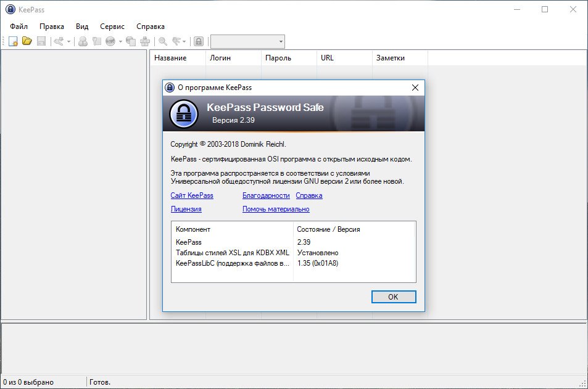Click the URL column header
The height and width of the screenshot is (389, 588).
[344, 58]
